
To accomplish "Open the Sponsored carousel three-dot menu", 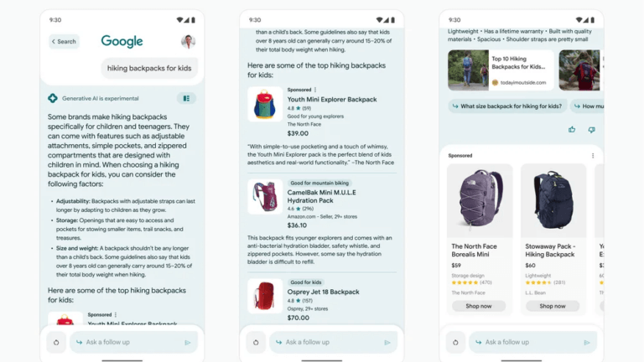I will [x=592, y=156].
